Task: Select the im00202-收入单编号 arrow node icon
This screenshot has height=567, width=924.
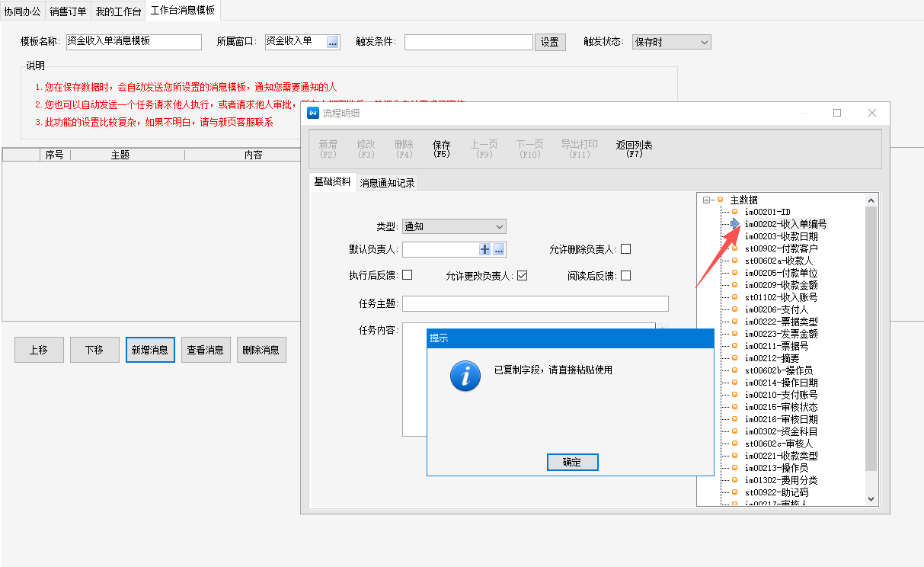Action: tap(735, 224)
